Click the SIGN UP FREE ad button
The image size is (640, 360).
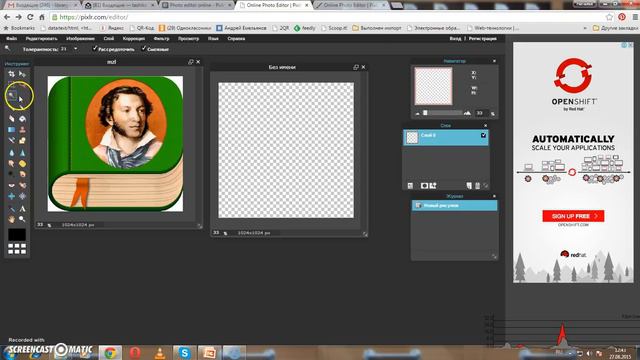(x=573, y=216)
